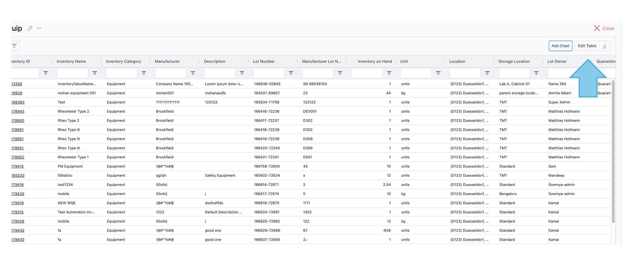Open the Description column filter icon
This screenshot has height=266, width=644.
point(242,73)
